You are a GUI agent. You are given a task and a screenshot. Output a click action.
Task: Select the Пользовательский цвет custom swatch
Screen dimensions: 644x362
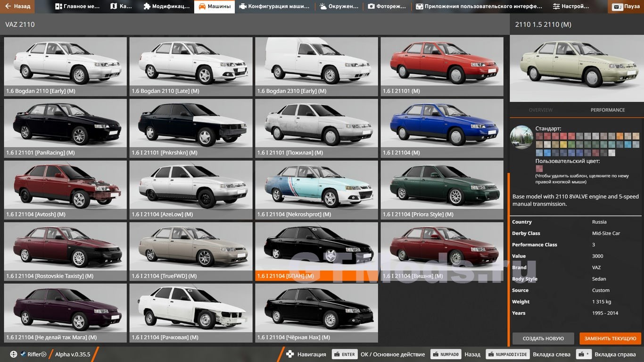point(539,169)
